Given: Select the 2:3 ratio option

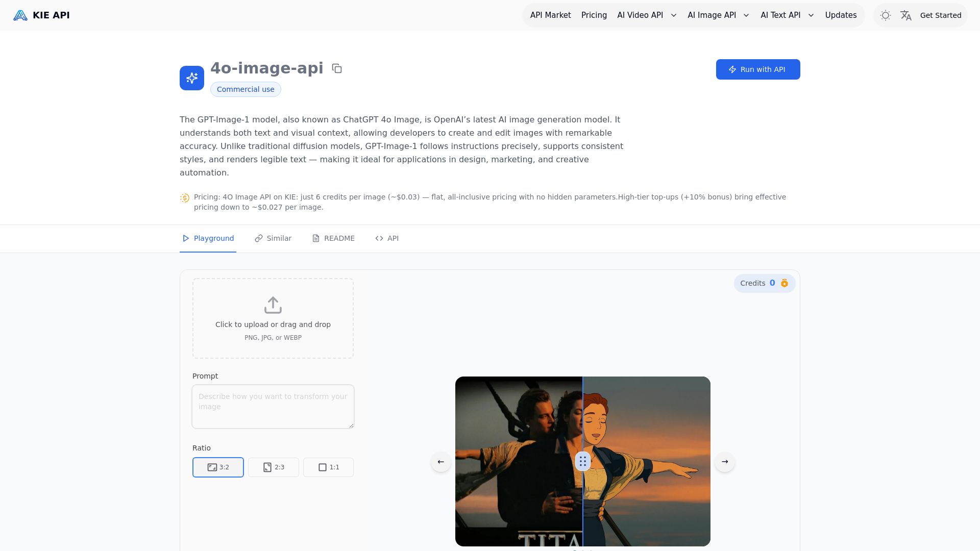Looking at the screenshot, I should point(274,467).
